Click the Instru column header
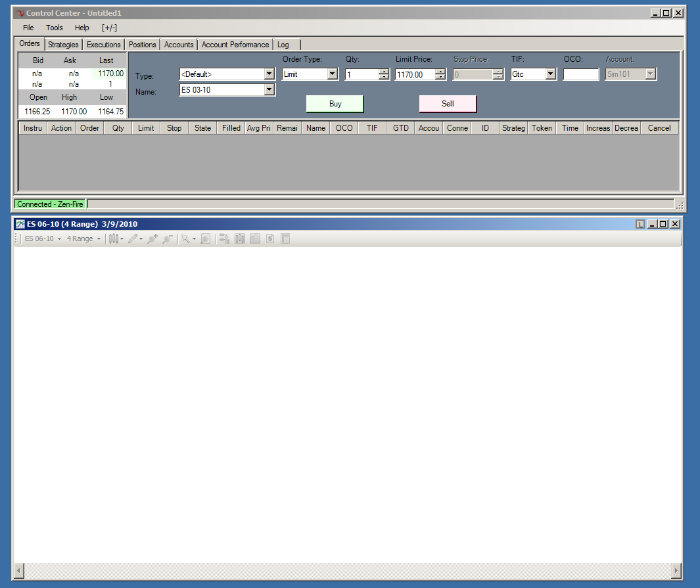The image size is (700, 588). coord(33,128)
